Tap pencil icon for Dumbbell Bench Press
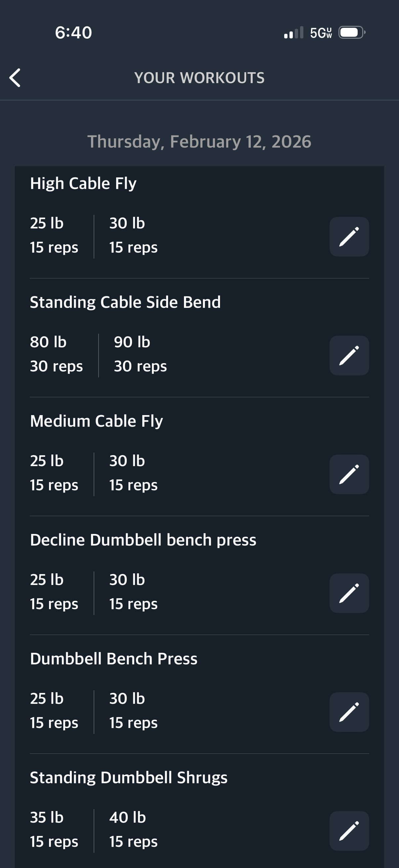399x868 pixels. point(349,712)
